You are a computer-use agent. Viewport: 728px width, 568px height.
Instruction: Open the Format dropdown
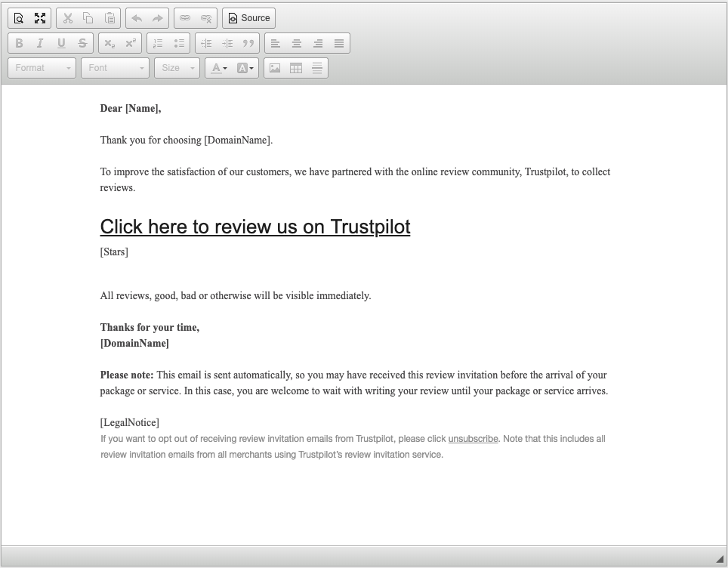(x=42, y=68)
